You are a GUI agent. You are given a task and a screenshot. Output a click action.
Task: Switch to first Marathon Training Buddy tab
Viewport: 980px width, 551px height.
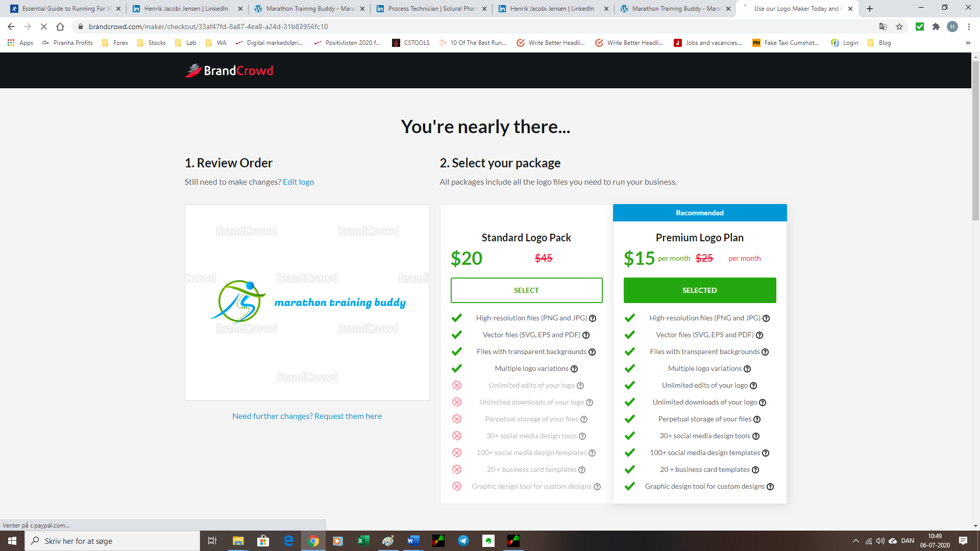click(x=309, y=9)
